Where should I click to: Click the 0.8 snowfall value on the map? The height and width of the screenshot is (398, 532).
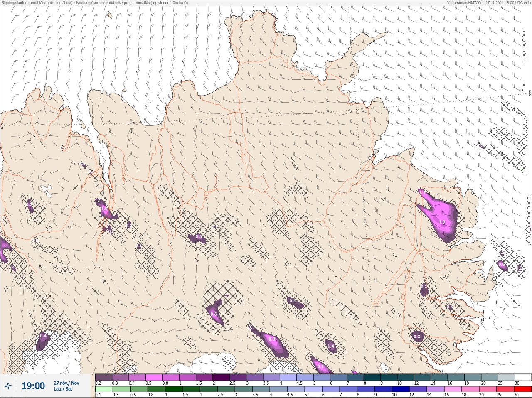272,339
